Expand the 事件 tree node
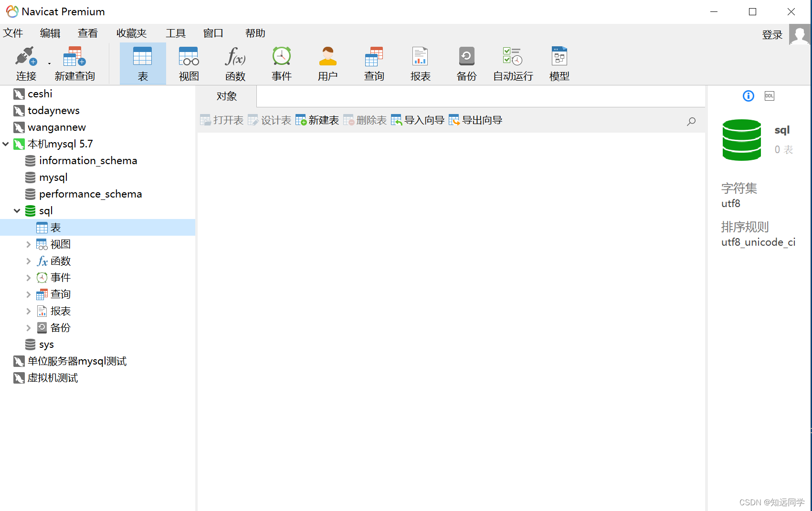The image size is (812, 511). [29, 278]
